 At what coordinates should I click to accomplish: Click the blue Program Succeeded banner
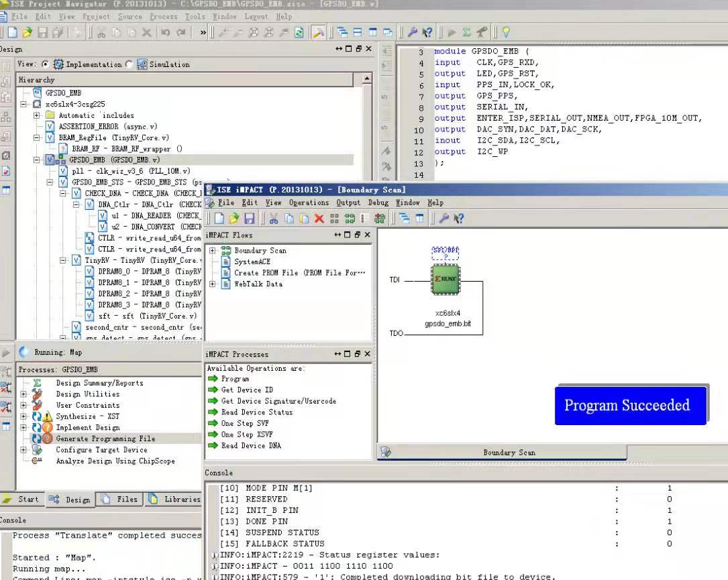tap(630, 405)
